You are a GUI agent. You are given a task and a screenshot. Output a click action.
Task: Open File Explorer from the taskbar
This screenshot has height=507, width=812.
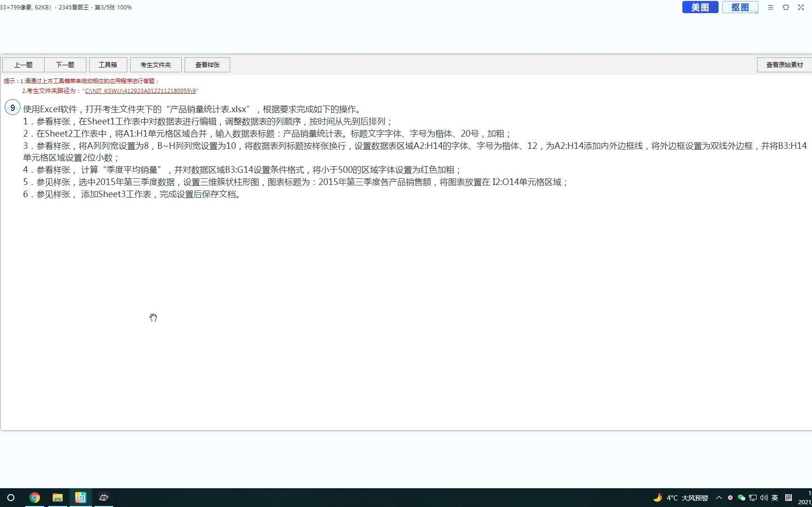[58, 498]
